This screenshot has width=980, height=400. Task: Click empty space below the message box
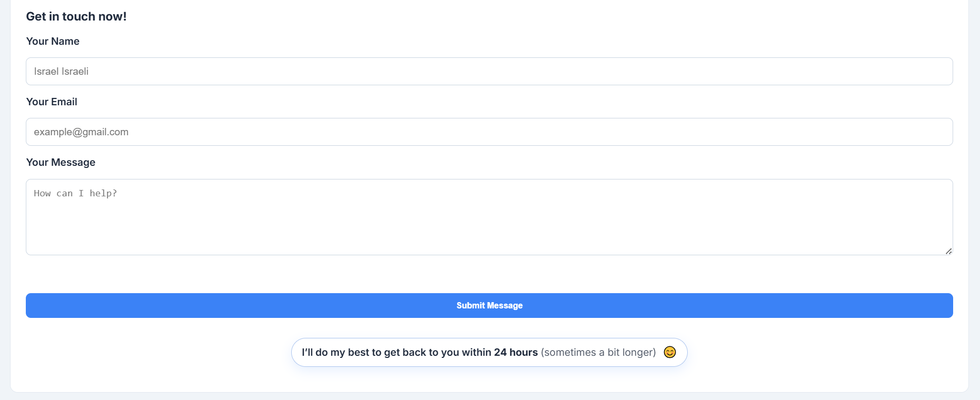click(489, 274)
